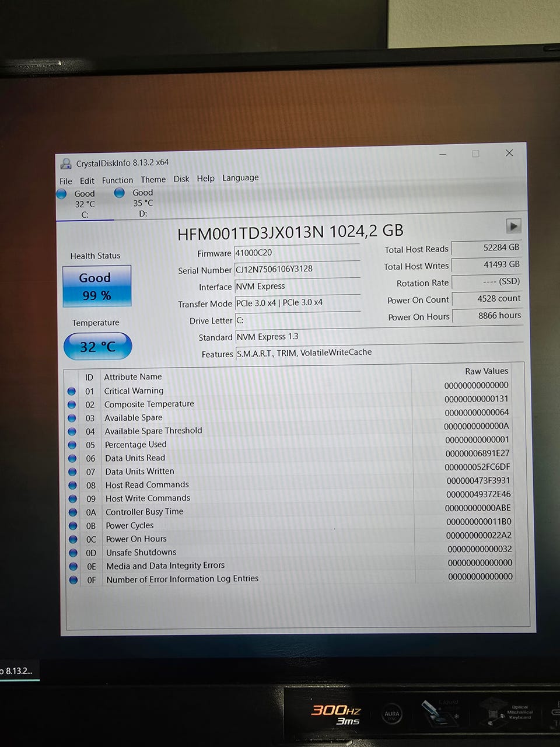560x747 pixels.
Task: Select the Host Read Commands attribute name
Action: (x=147, y=484)
